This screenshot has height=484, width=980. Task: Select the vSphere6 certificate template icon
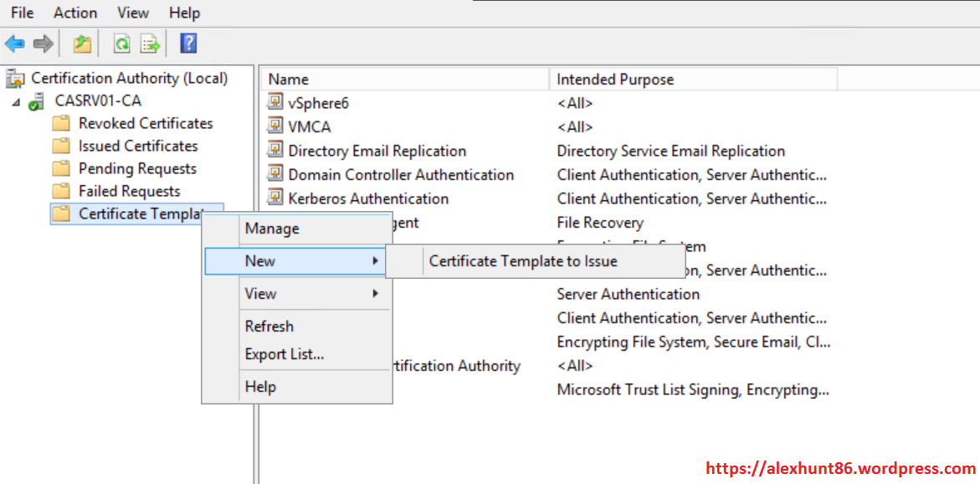pyautogui.click(x=275, y=103)
